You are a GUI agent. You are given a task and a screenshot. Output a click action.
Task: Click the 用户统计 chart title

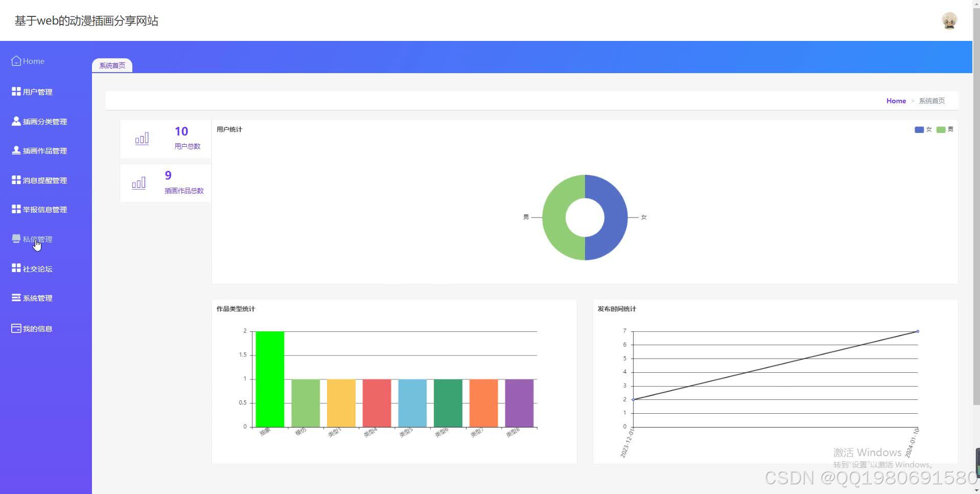pyautogui.click(x=229, y=129)
